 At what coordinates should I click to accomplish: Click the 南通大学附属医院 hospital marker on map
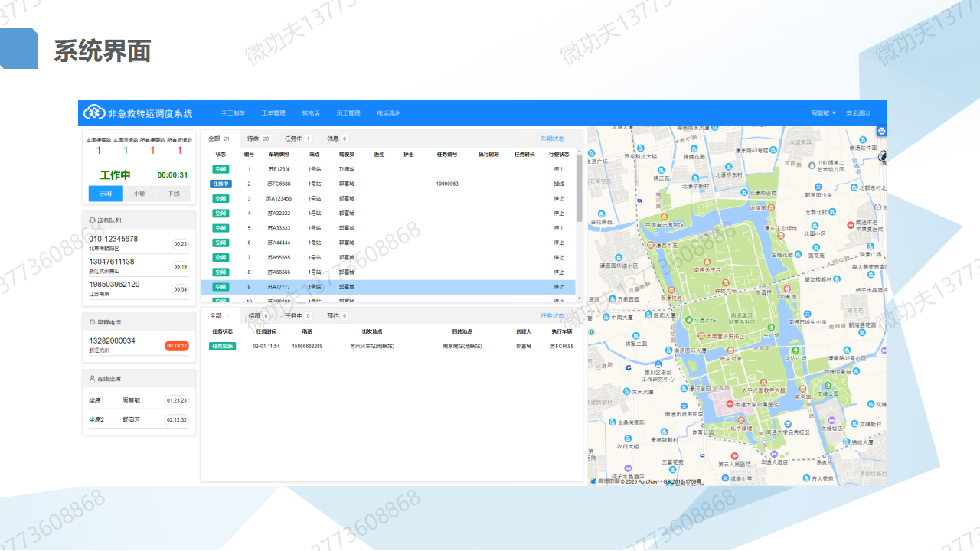click(x=729, y=403)
